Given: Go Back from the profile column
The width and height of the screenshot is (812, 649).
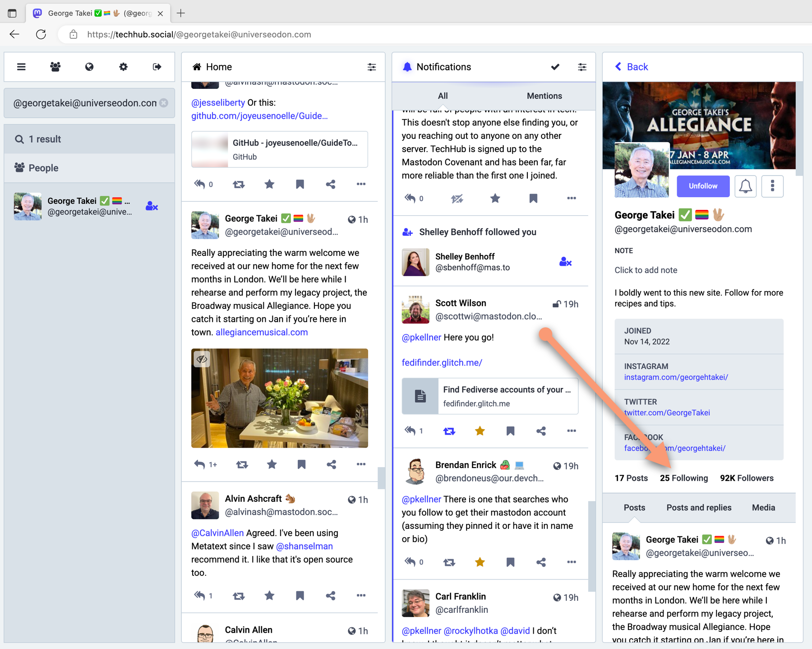Looking at the screenshot, I should (632, 67).
